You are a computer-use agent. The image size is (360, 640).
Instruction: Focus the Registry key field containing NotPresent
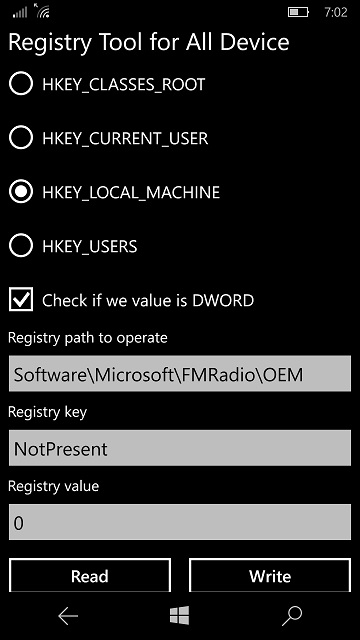pos(180,448)
